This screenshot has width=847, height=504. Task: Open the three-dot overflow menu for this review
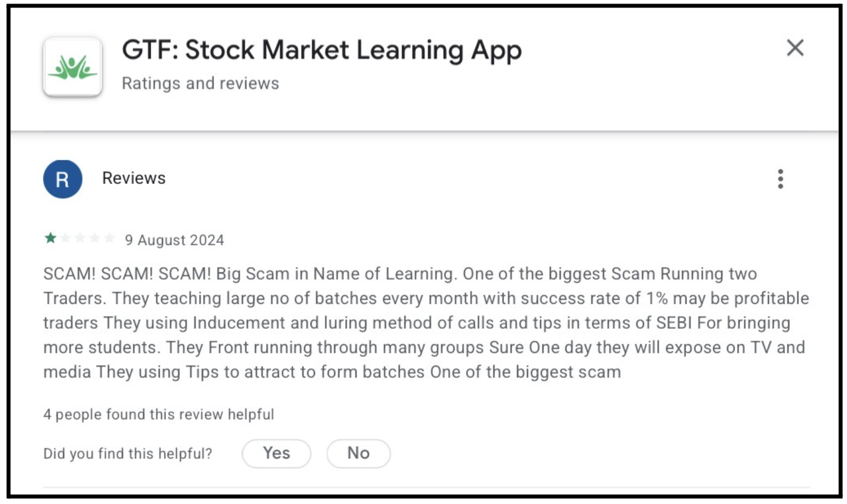[781, 179]
